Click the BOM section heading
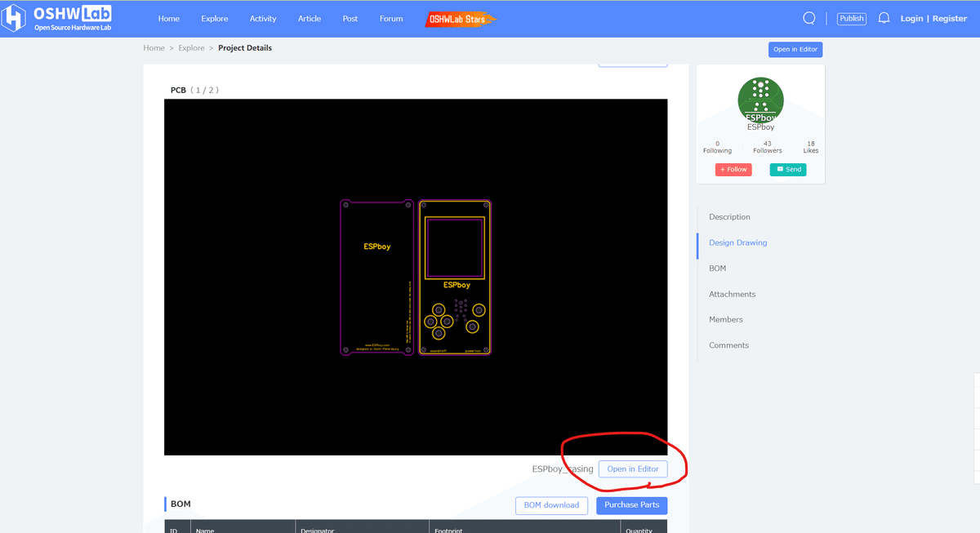 tap(181, 504)
